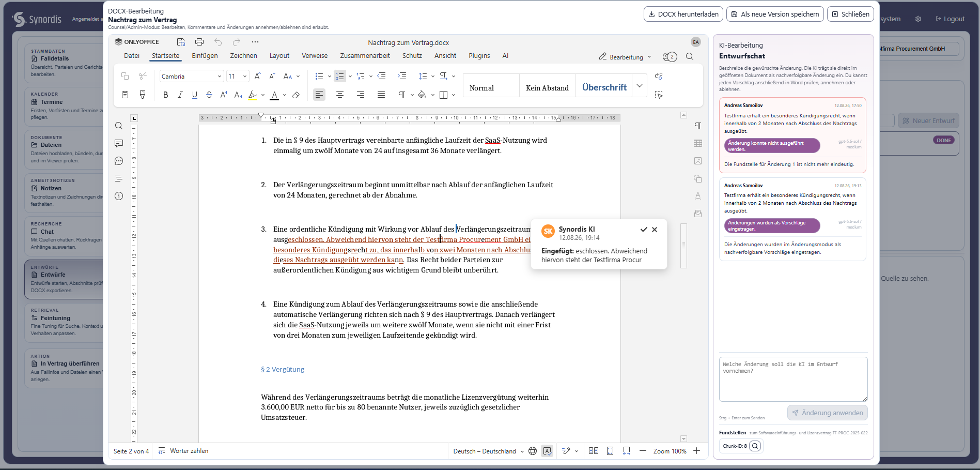Toggle nonprinting characters pilcrow button
Screen dimensions: 980x470
coord(402,95)
